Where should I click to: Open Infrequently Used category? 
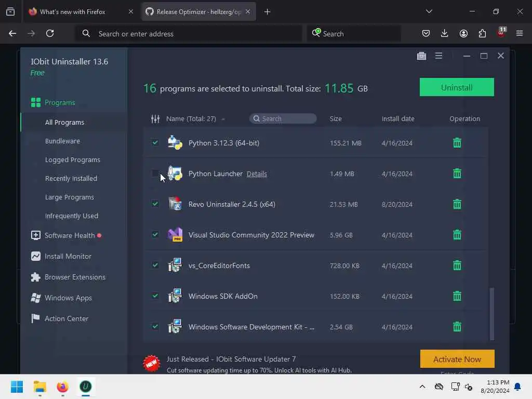pyautogui.click(x=71, y=216)
